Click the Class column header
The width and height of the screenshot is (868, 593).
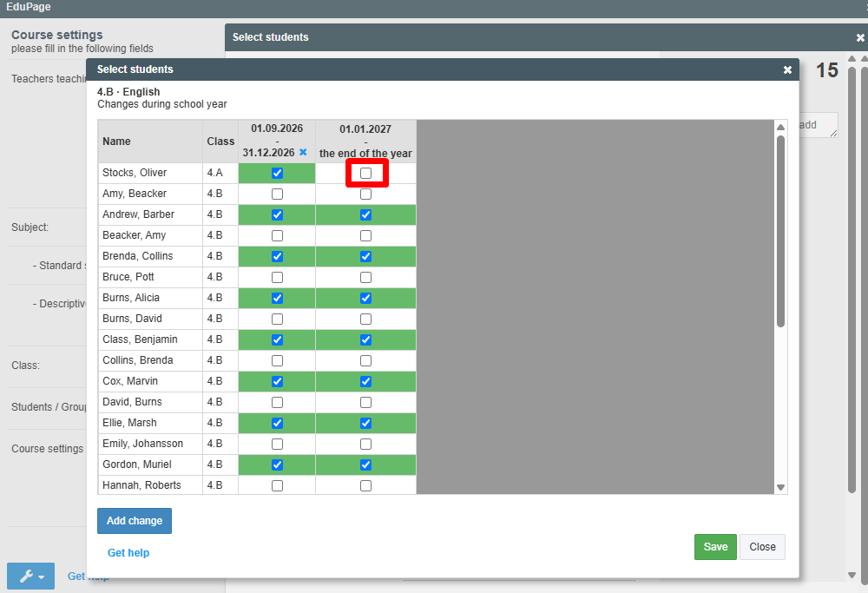(220, 142)
